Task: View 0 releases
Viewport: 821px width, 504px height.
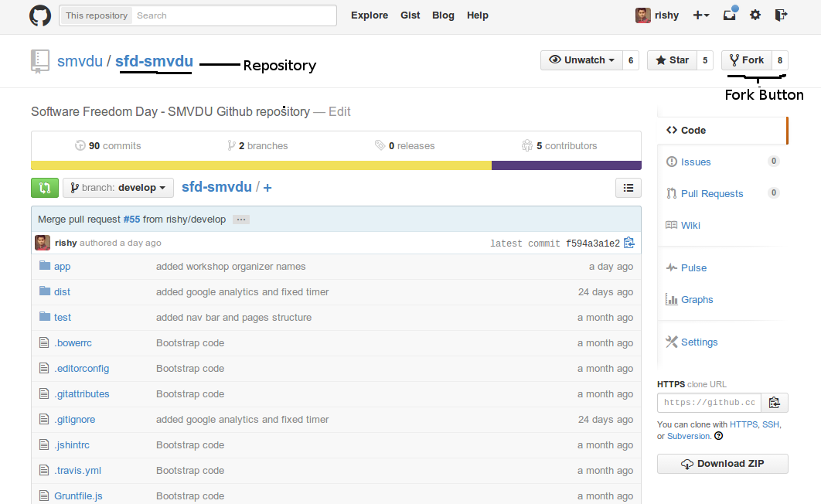Action: pyautogui.click(x=405, y=145)
